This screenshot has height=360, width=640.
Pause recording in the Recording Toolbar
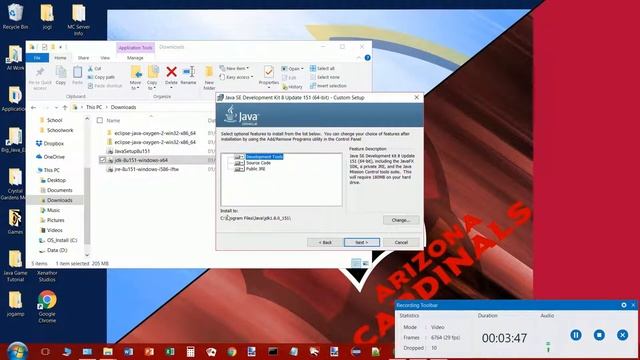(576, 335)
